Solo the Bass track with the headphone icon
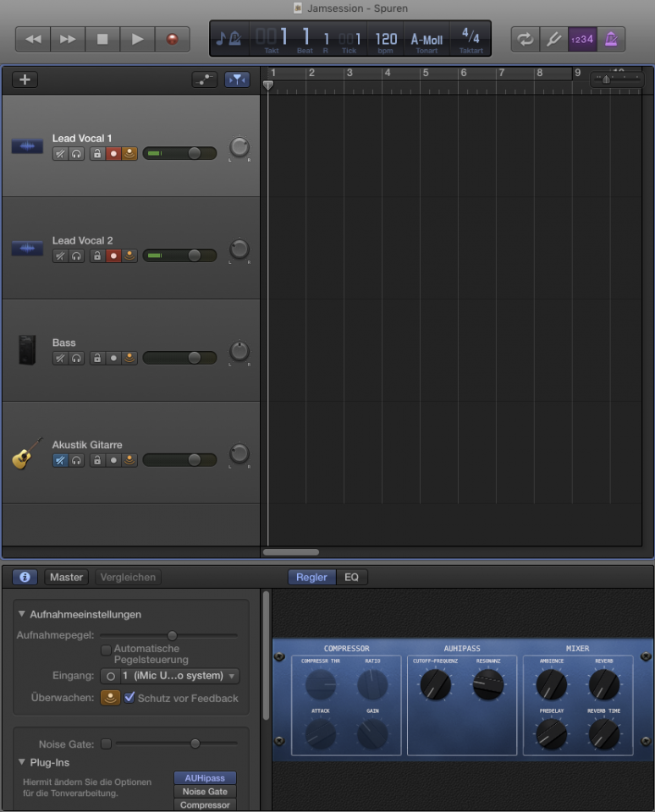Viewport: 655px width, 812px height. pyautogui.click(x=77, y=358)
